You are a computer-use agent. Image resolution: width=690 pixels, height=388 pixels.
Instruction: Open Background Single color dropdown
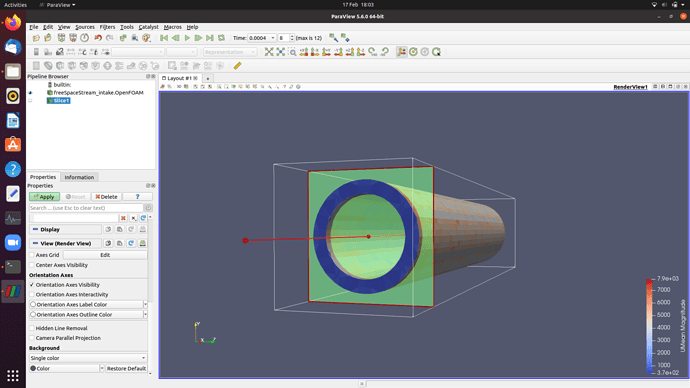point(88,358)
